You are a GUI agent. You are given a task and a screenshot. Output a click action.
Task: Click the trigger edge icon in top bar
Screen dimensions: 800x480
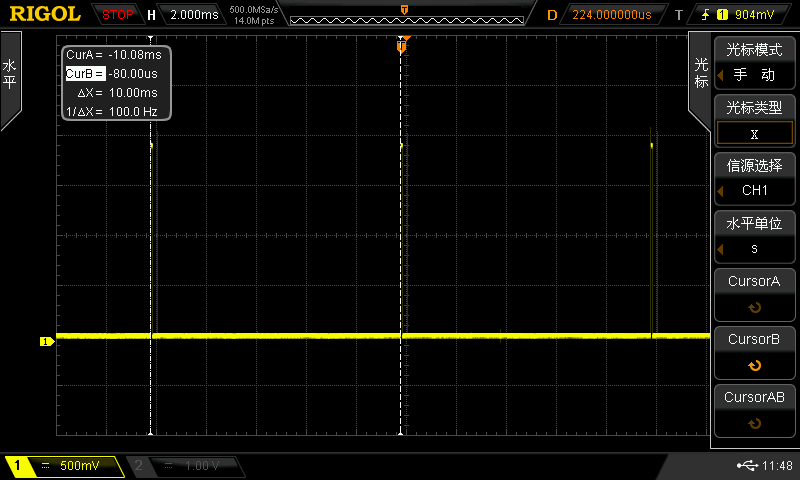click(707, 14)
